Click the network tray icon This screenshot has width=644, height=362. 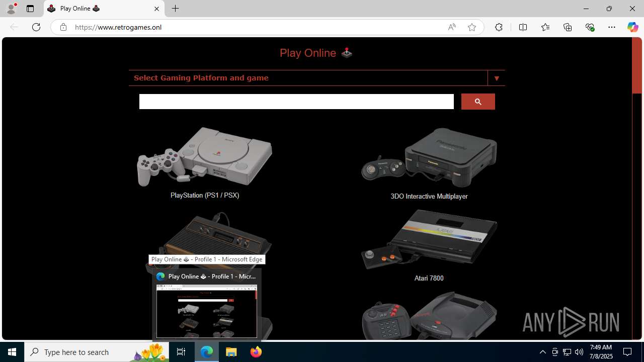pos(567,352)
